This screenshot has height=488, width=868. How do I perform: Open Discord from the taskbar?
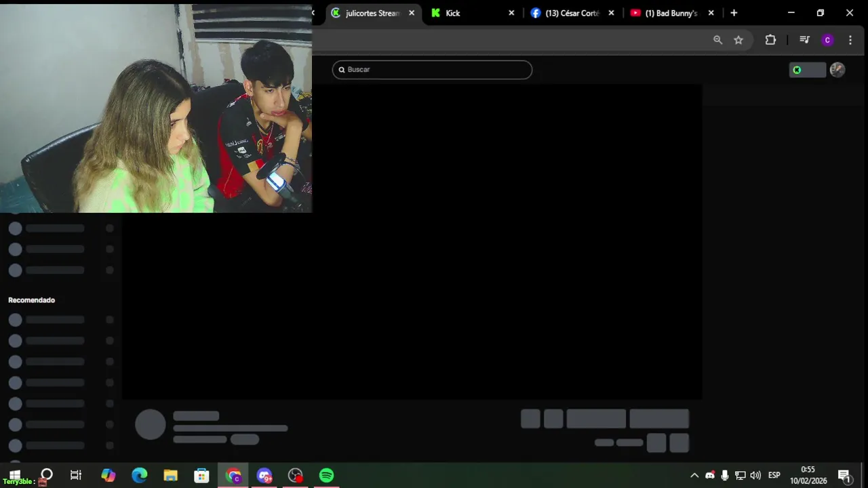point(264,475)
